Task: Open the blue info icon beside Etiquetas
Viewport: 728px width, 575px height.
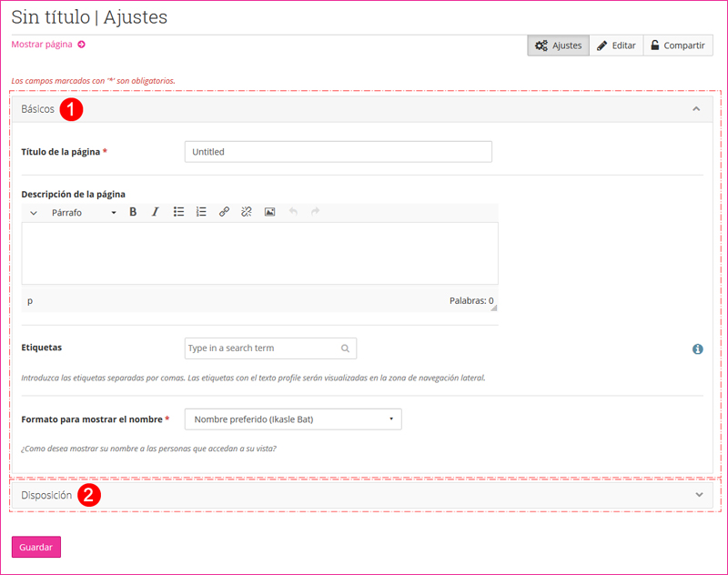Action: (x=698, y=348)
